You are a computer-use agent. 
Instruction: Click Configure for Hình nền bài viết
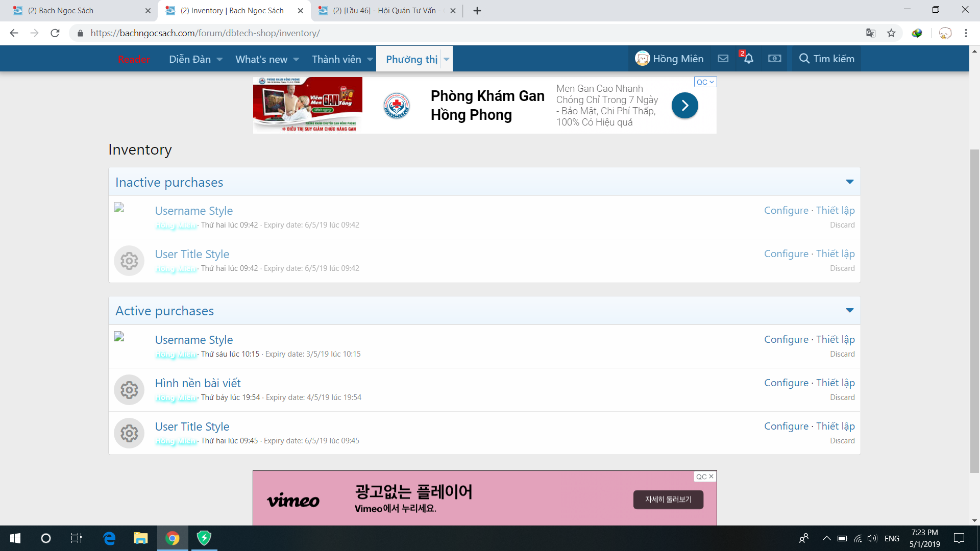pyautogui.click(x=786, y=383)
